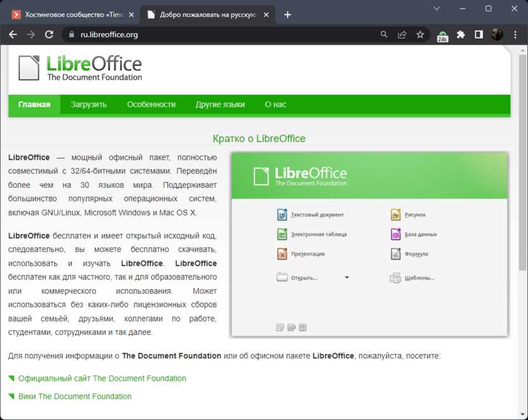
Task: Share this page using the share icon
Action: (x=402, y=34)
